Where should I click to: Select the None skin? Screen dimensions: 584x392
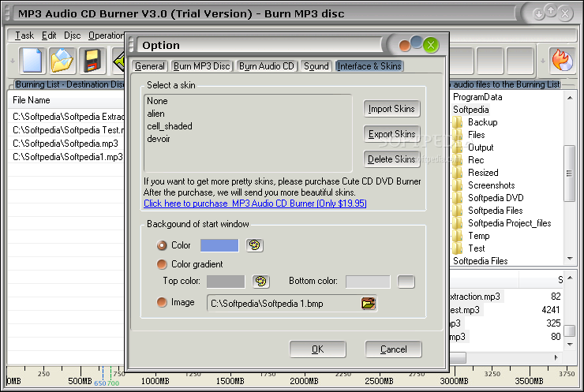pyautogui.click(x=157, y=101)
